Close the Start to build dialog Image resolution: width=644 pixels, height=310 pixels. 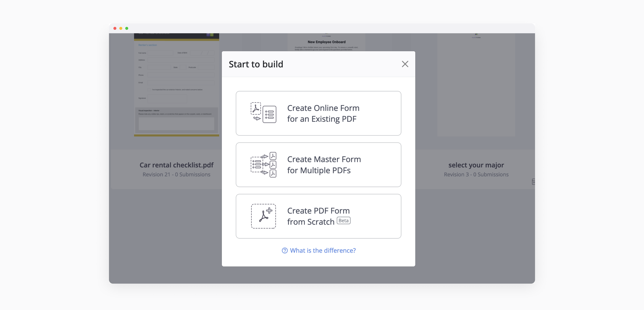[405, 64]
